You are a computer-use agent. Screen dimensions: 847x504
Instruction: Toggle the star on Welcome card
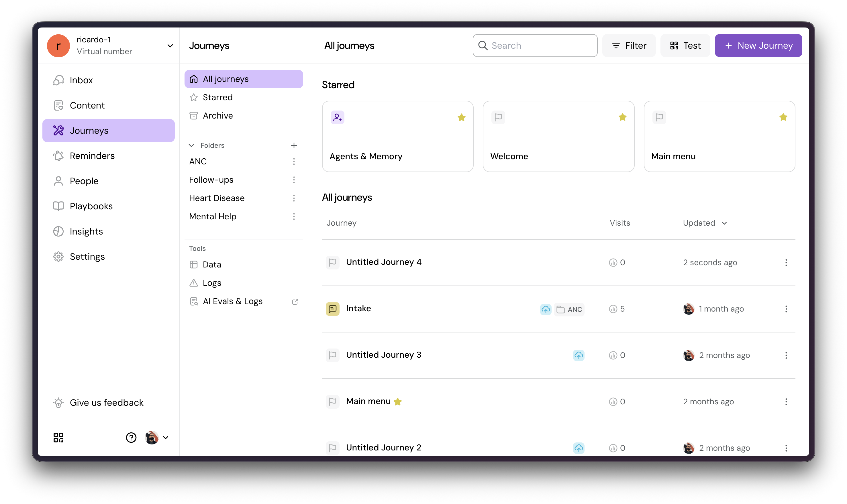[622, 117]
